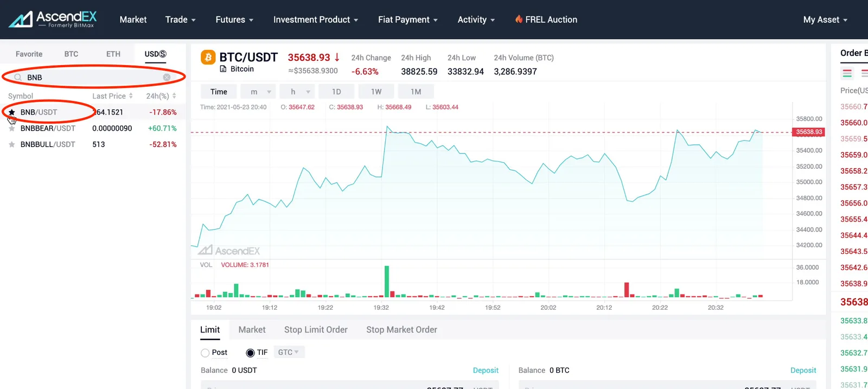Clear the BNB search text
The image size is (868, 389).
[x=167, y=78]
